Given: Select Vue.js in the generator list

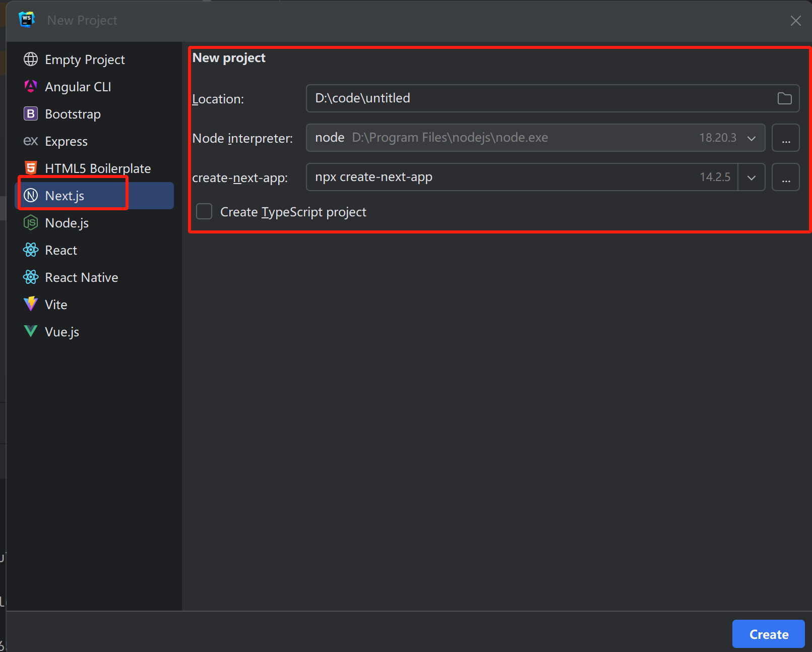Looking at the screenshot, I should coord(94,332).
